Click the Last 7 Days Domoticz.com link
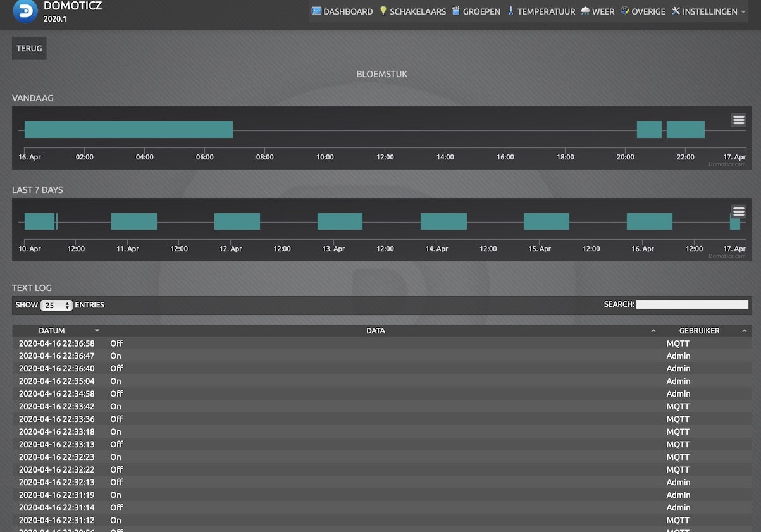Image resolution: width=761 pixels, height=532 pixels. click(727, 256)
